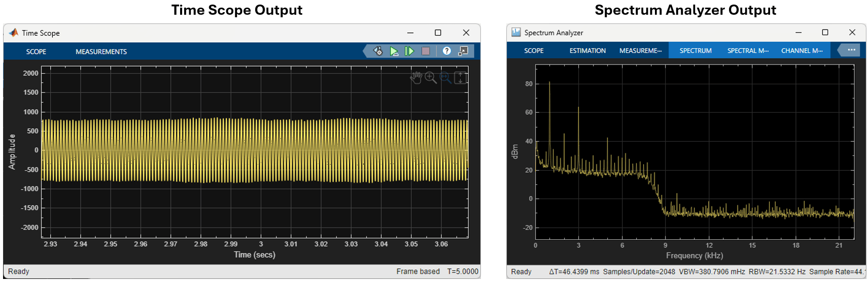Switch to Time Scope MEASUREMENTS tab
The image size is (868, 282).
click(x=101, y=52)
